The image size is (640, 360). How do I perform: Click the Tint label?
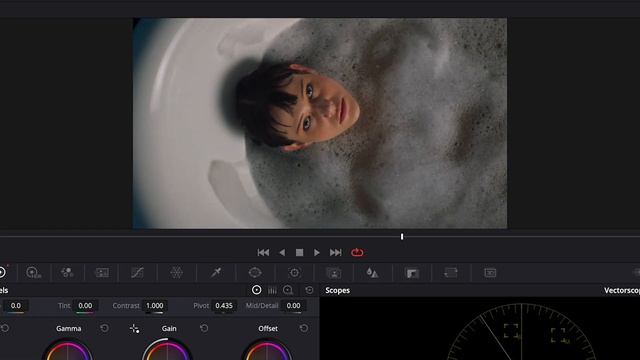[x=64, y=306]
